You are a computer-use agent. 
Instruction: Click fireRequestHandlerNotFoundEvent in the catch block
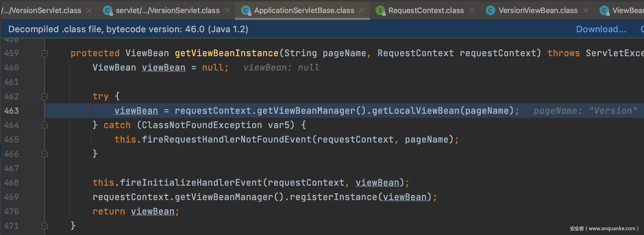pyautogui.click(x=226, y=140)
